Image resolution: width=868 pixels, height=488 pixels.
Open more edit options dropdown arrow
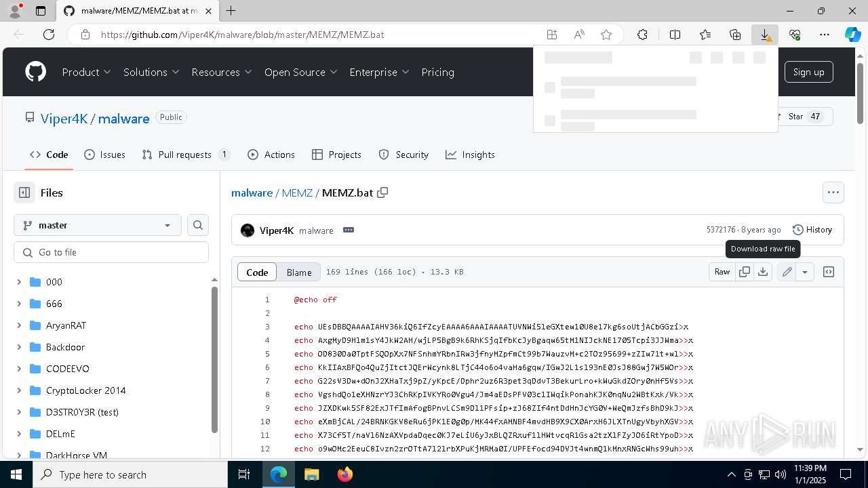[x=805, y=272]
